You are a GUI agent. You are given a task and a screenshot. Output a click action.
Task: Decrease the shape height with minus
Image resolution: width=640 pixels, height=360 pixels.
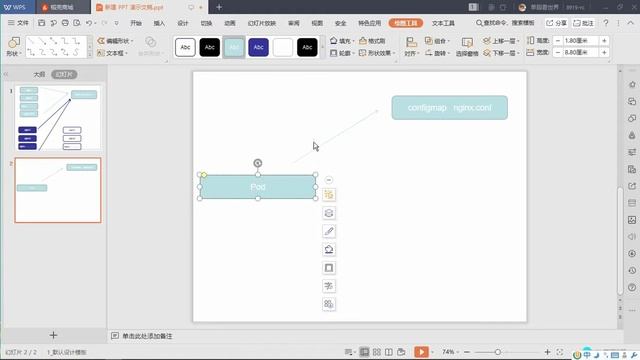[558, 41]
